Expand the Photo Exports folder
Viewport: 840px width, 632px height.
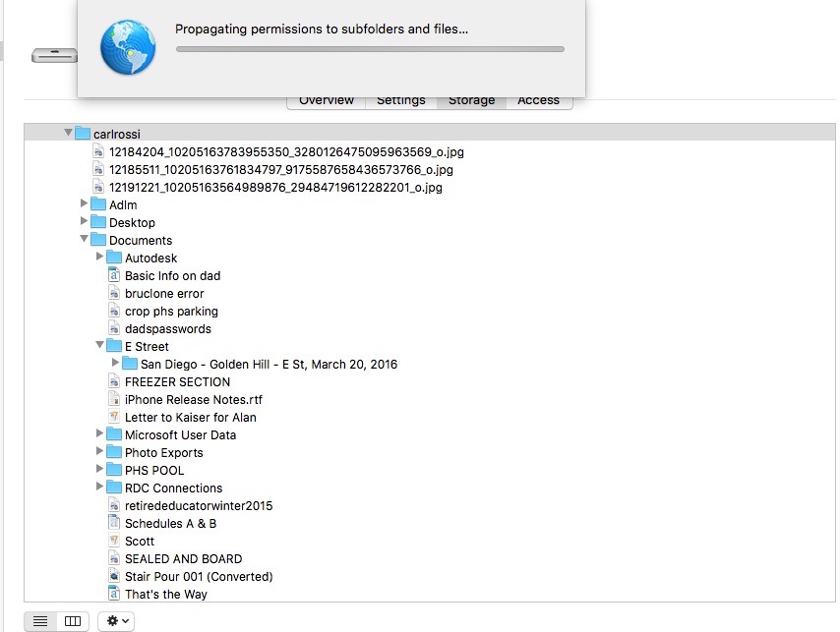click(x=99, y=450)
